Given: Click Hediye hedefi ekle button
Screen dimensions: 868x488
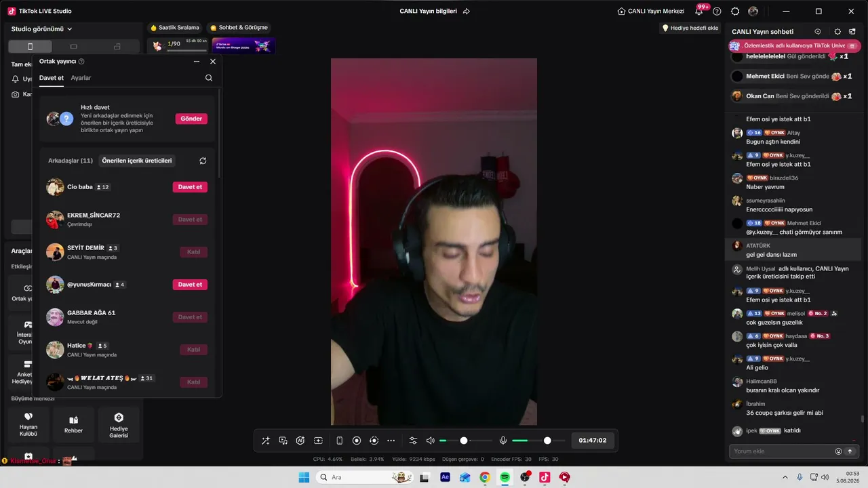Looking at the screenshot, I should pos(690,28).
